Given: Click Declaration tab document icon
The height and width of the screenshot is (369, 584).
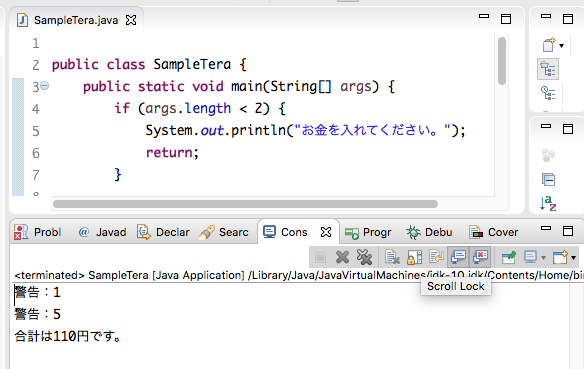Looking at the screenshot, I should [144, 232].
